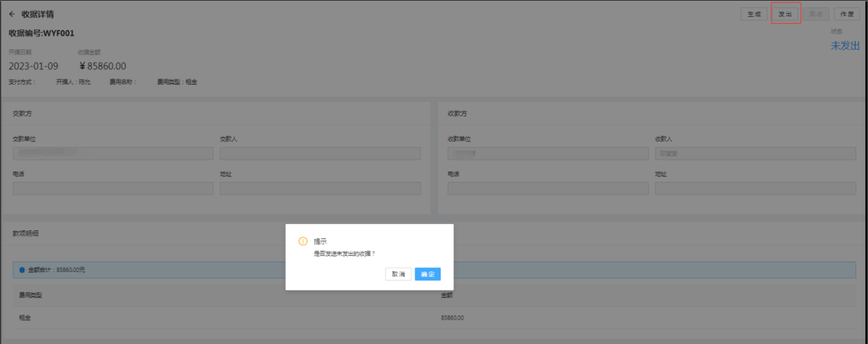Screen dimensions: 868x344
Task: Click the receipt number title 收据编号:WYF001
Action: tap(42, 33)
